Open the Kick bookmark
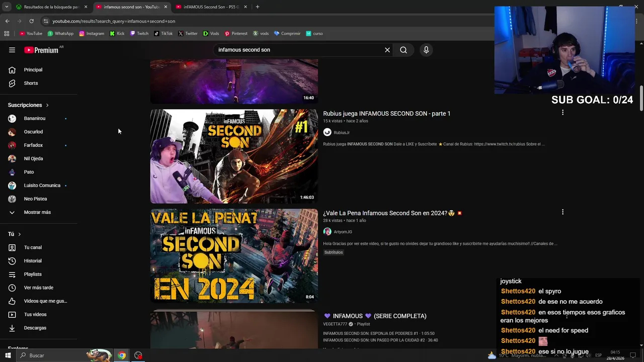 (x=117, y=34)
